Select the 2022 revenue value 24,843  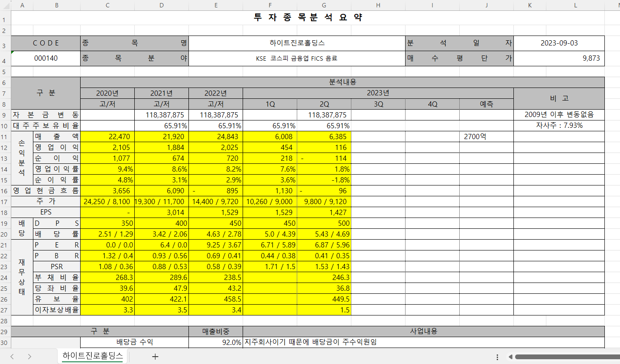coord(216,136)
